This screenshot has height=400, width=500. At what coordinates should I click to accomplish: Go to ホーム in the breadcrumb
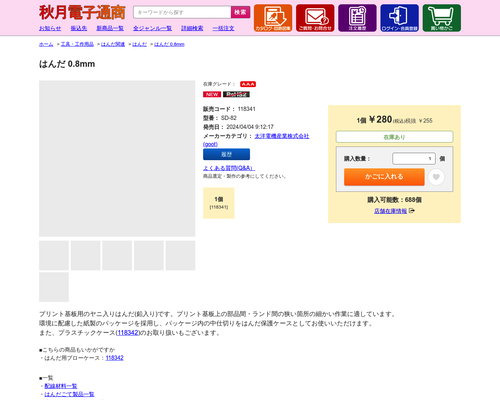(46, 44)
